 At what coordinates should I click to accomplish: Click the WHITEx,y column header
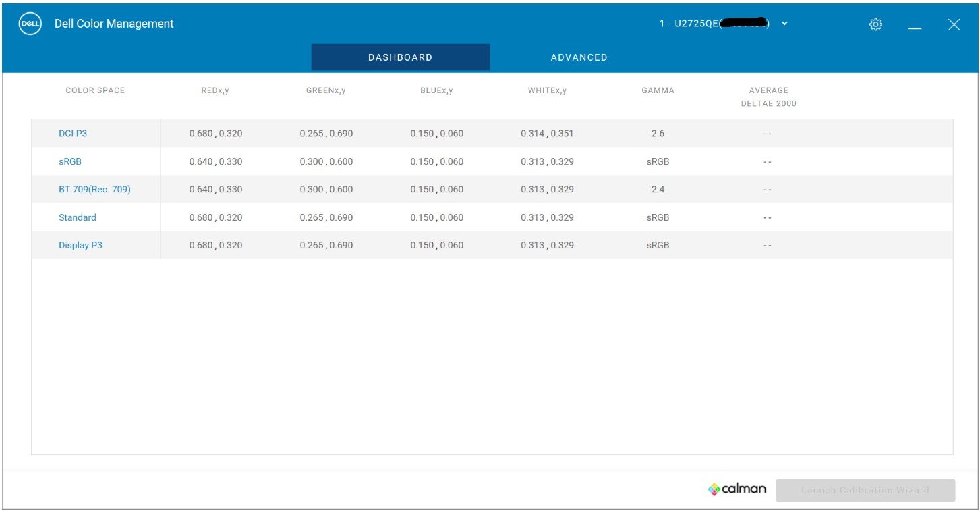pyautogui.click(x=547, y=90)
